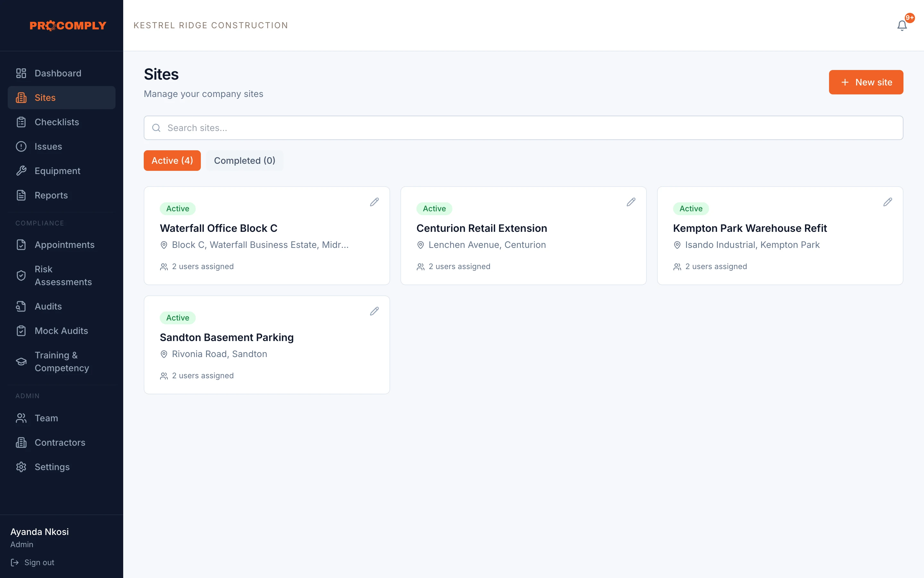Select Sites in the sidebar

(x=62, y=98)
